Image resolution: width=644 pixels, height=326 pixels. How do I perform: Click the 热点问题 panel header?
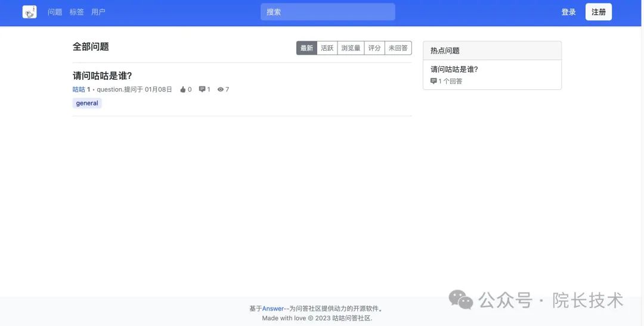click(x=492, y=51)
